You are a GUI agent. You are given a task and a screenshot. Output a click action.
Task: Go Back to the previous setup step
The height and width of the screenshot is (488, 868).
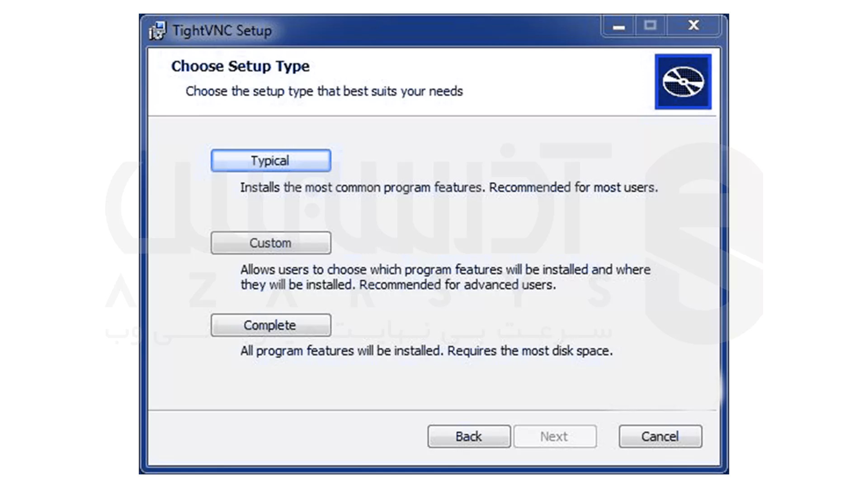(x=469, y=436)
